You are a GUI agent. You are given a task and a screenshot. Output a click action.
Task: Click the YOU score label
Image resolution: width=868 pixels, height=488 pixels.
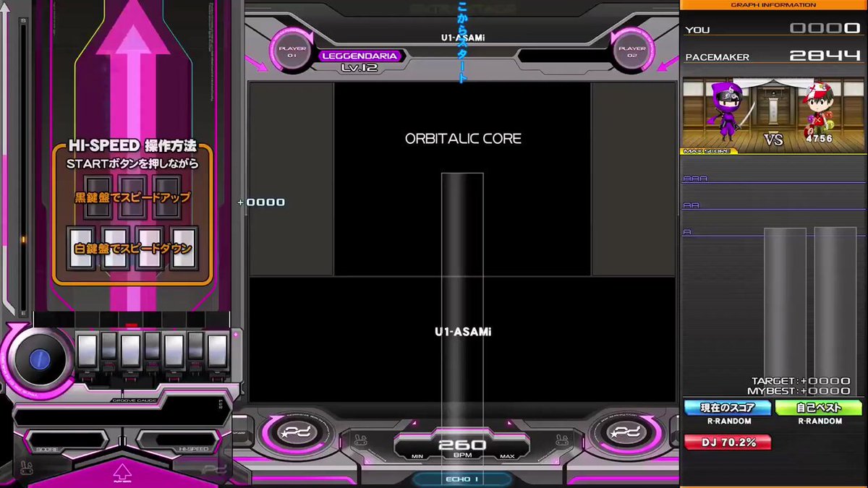[x=698, y=30]
